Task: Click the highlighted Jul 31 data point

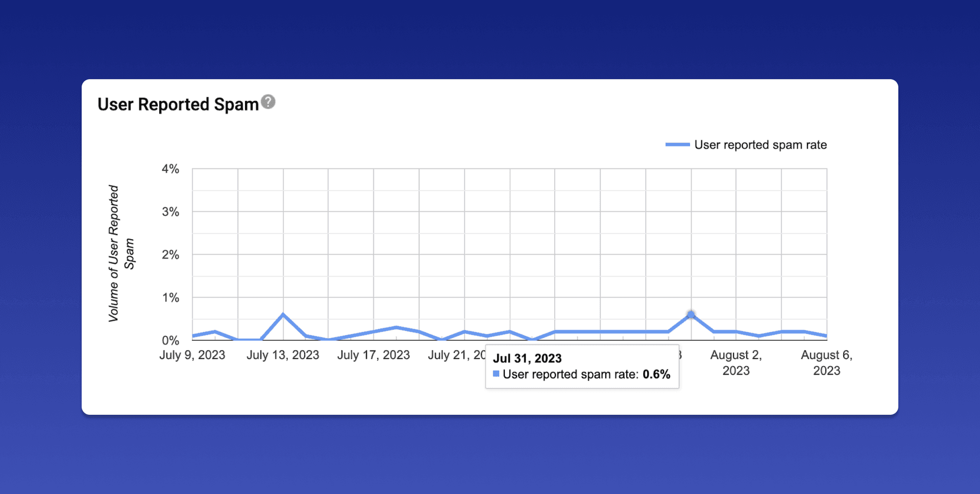Action: (691, 314)
